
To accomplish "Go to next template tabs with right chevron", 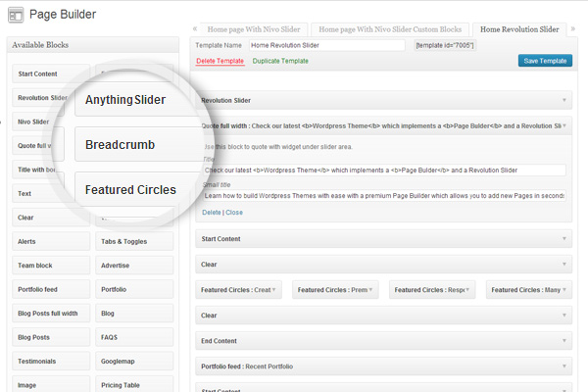I will tap(573, 28).
